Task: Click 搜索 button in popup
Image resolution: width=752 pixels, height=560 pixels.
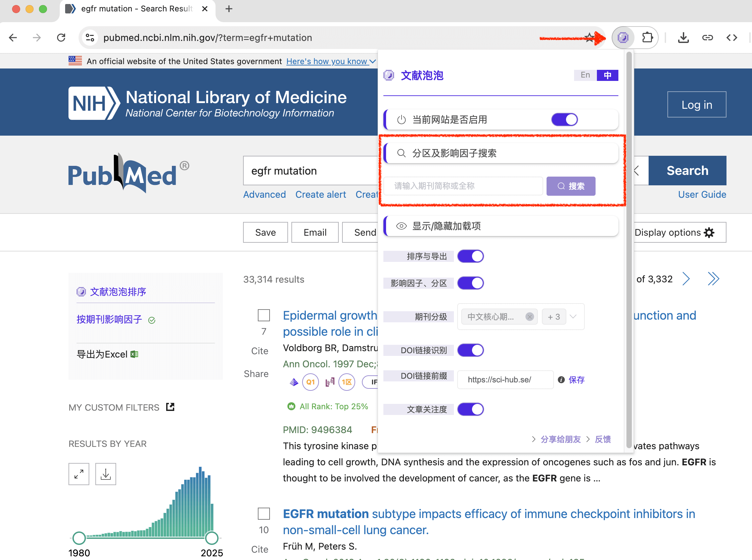Action: tap(571, 186)
